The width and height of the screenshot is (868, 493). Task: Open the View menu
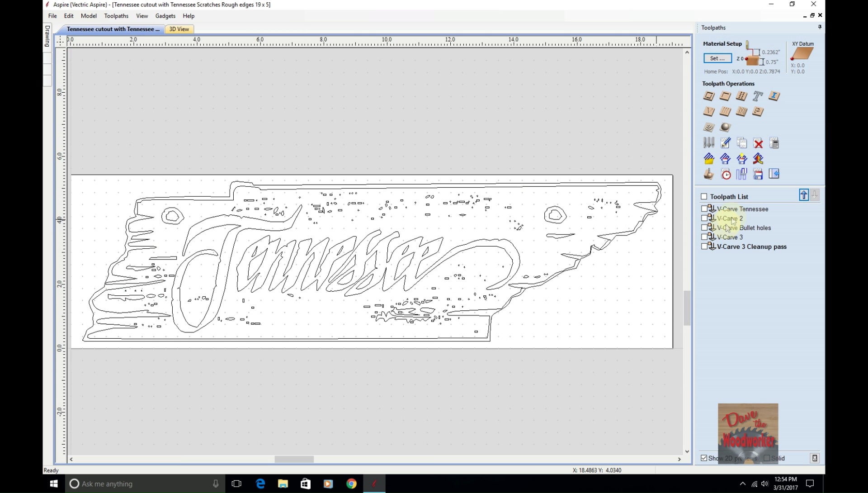(142, 16)
